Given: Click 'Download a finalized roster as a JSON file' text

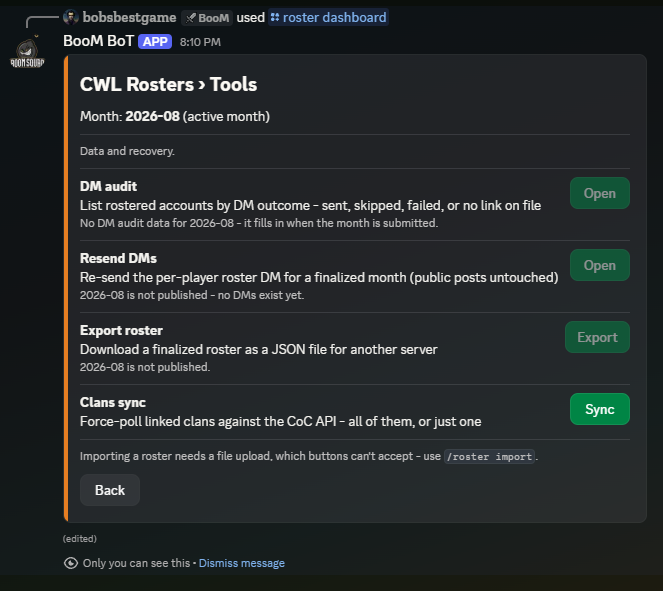Looking at the screenshot, I should 258,349.
